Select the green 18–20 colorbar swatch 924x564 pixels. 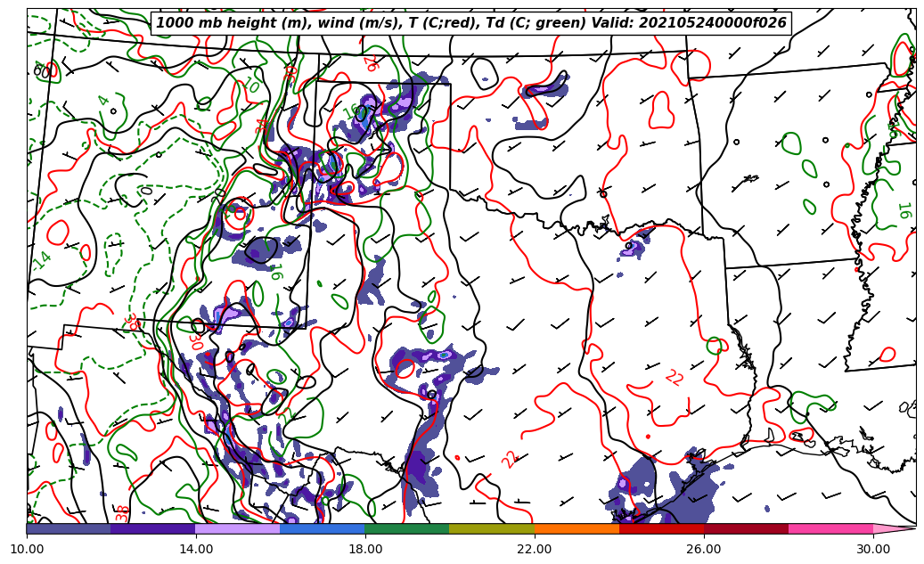pyautogui.click(x=407, y=528)
